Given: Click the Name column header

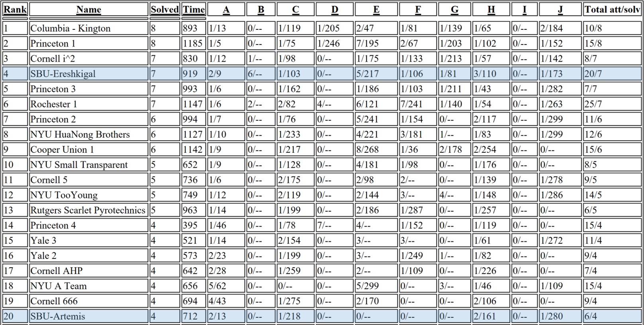Looking at the screenshot, I should pyautogui.click(x=88, y=10).
